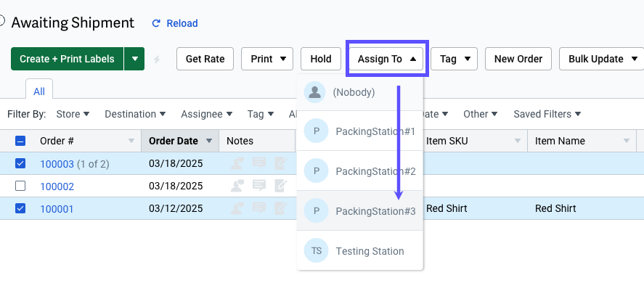The height and width of the screenshot is (283, 644).
Task: Assign to PackingStation#1
Action: 360,131
